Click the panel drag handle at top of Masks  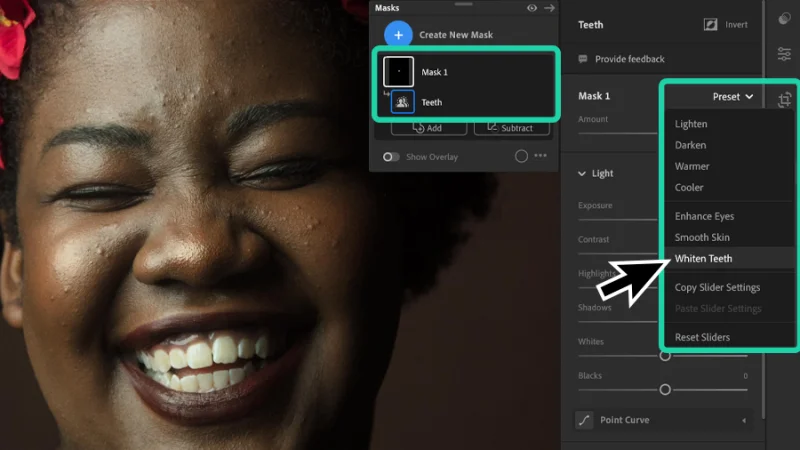click(463, 4)
